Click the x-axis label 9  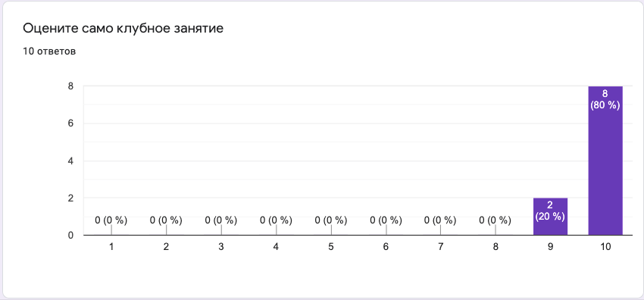click(x=550, y=247)
